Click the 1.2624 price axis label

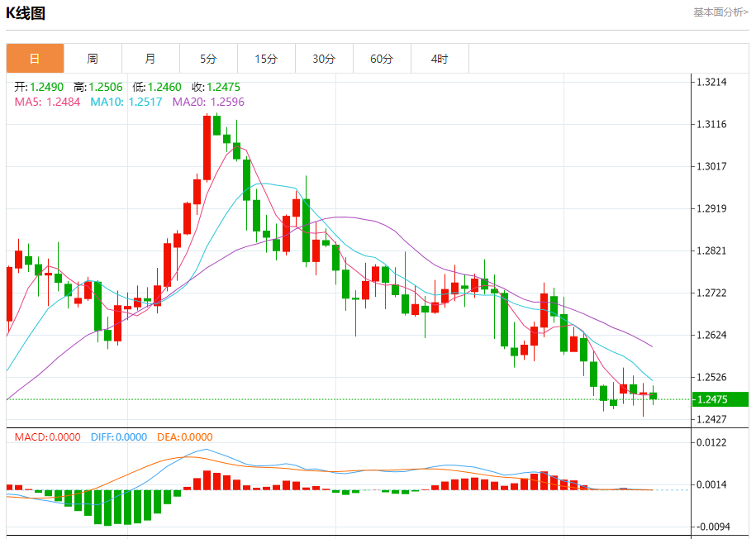(x=711, y=335)
